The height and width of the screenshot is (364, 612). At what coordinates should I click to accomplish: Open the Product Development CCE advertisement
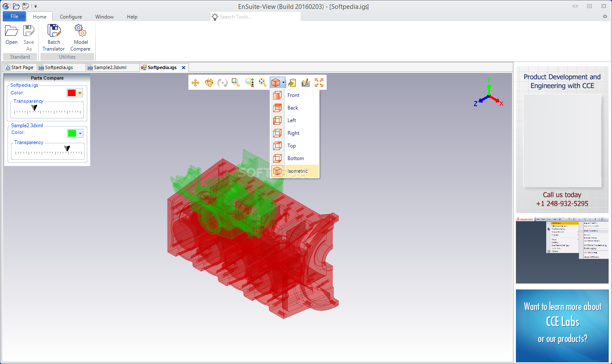click(562, 139)
